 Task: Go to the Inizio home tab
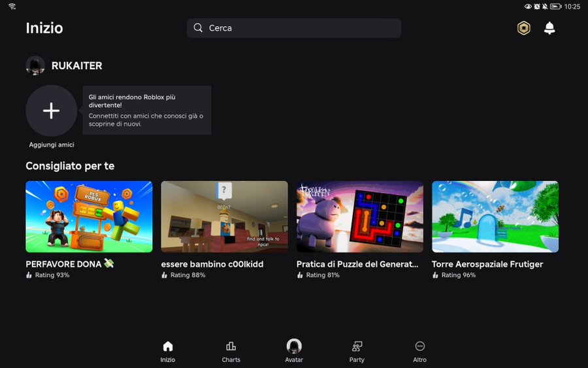coord(168,352)
